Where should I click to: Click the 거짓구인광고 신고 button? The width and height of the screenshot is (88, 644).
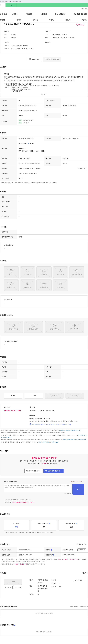click(x=81, y=544)
